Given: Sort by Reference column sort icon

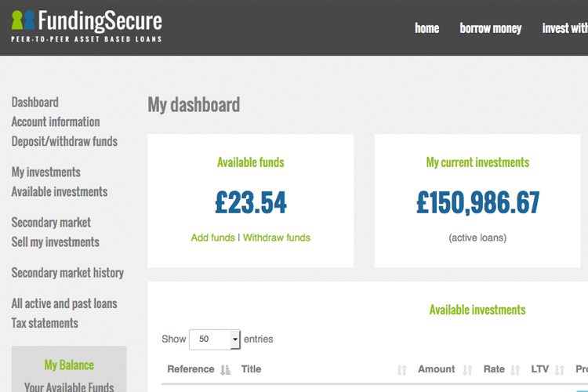Looking at the screenshot, I should pos(225,370).
